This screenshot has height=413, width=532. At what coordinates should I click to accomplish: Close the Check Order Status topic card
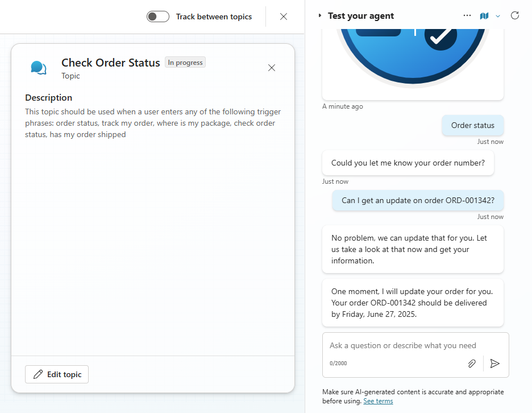coord(272,68)
